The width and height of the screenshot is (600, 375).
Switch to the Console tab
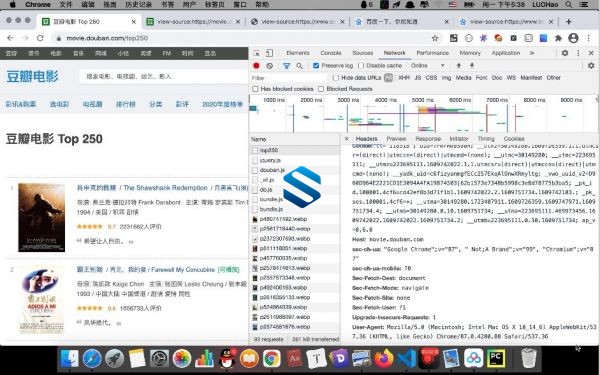pos(331,53)
